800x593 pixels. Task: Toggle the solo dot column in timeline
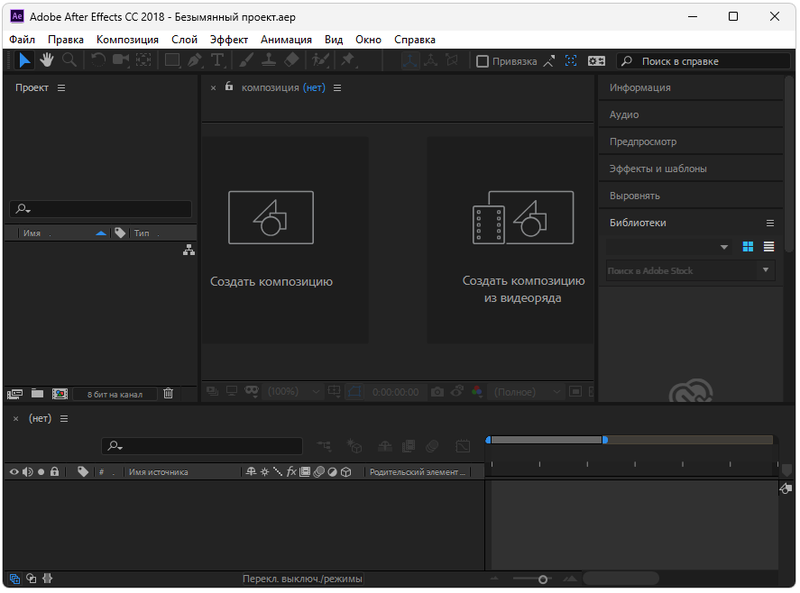(x=41, y=472)
